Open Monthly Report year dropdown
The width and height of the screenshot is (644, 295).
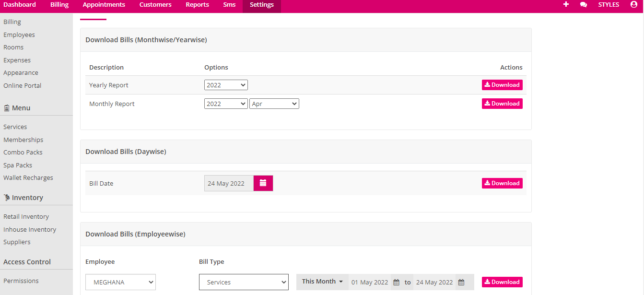pos(226,104)
